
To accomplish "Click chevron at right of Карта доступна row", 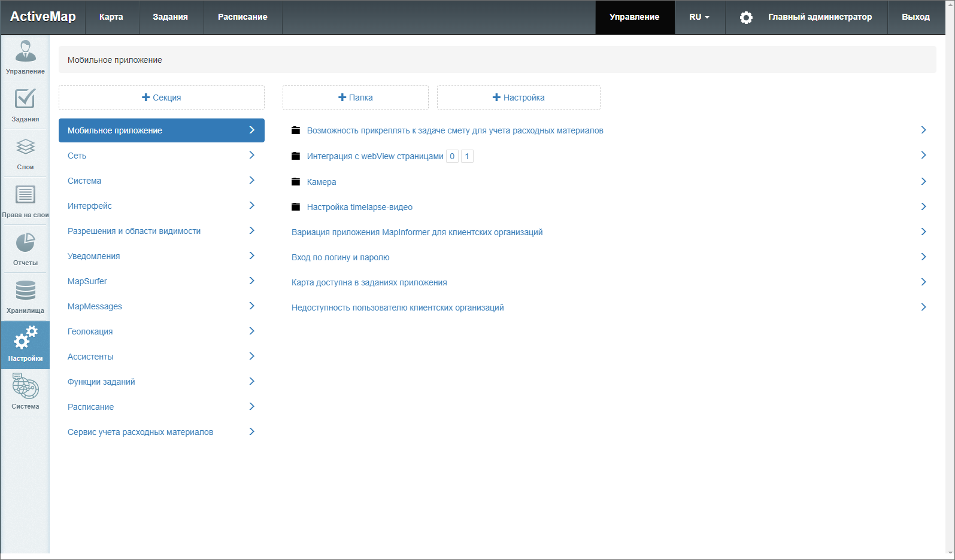I will [924, 282].
